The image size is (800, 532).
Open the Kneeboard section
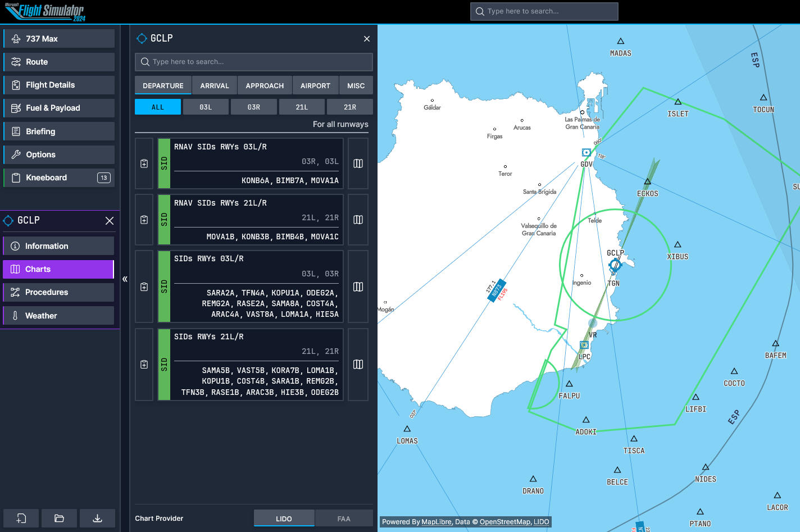click(x=59, y=178)
